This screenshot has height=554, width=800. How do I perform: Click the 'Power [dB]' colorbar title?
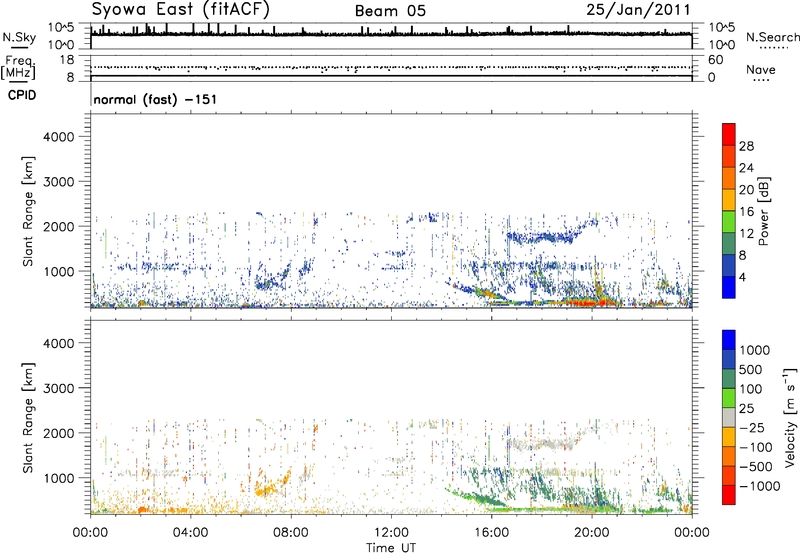point(763,211)
